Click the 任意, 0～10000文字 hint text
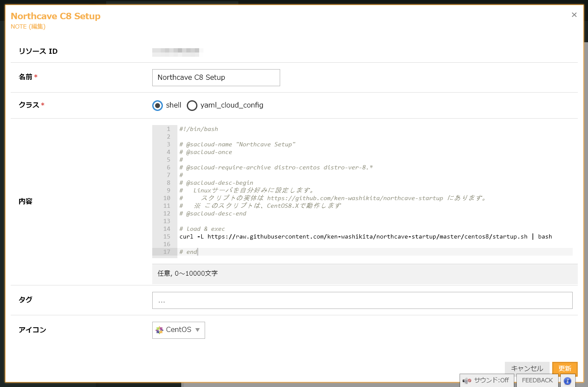Image resolution: width=588 pixels, height=387 pixels. 188,273
